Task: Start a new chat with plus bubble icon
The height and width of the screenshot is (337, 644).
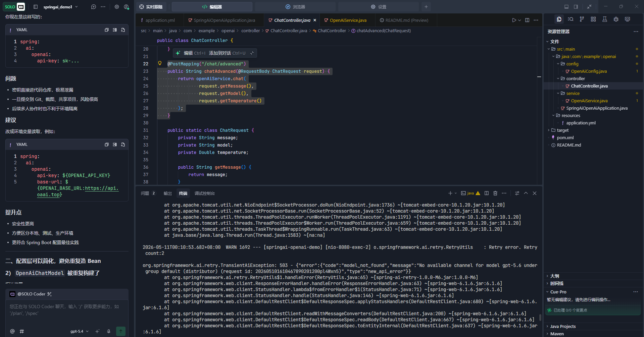Action: [94, 7]
